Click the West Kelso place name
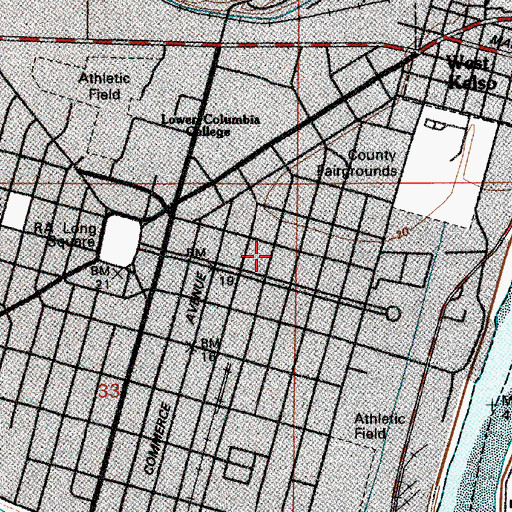512x512 pixels. point(472,72)
